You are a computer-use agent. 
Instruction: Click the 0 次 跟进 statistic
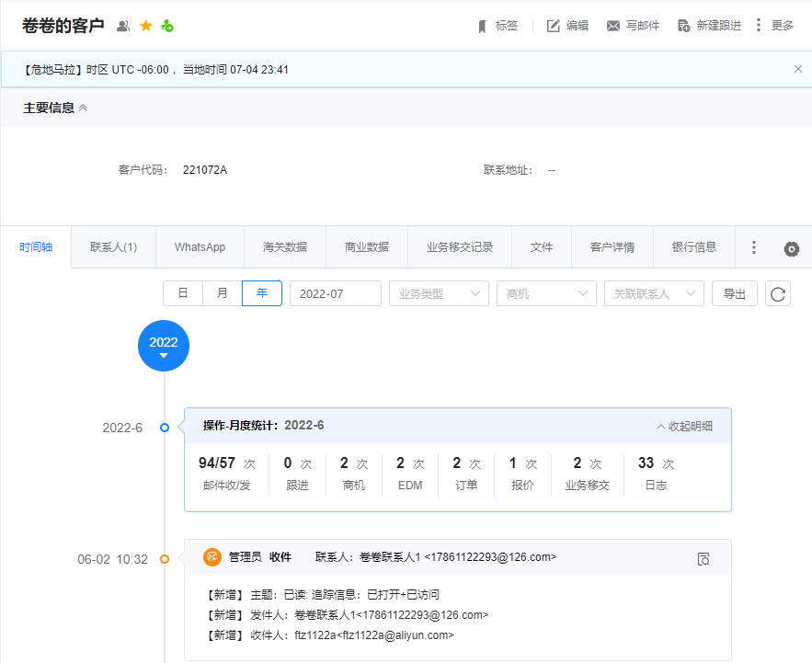pos(298,474)
